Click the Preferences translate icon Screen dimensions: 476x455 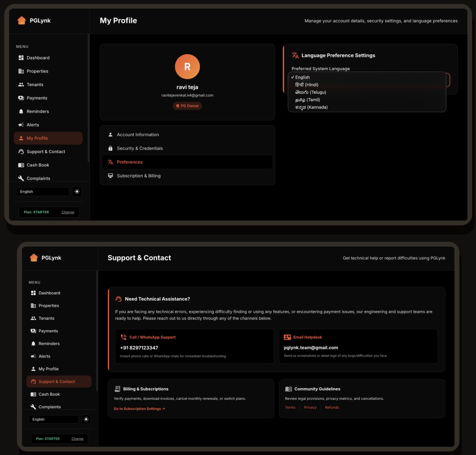(x=110, y=162)
